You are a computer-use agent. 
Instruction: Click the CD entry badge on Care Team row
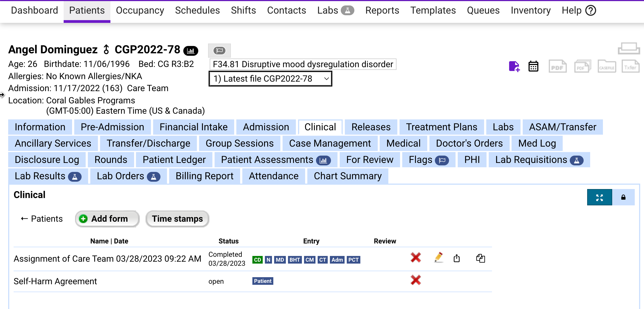pyautogui.click(x=257, y=259)
